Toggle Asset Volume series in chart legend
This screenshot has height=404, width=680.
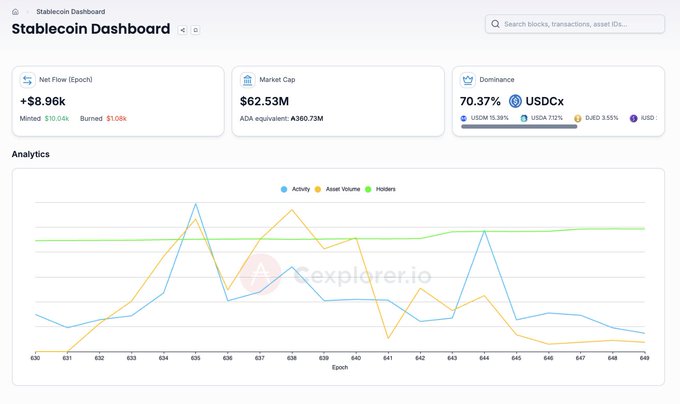(x=337, y=189)
